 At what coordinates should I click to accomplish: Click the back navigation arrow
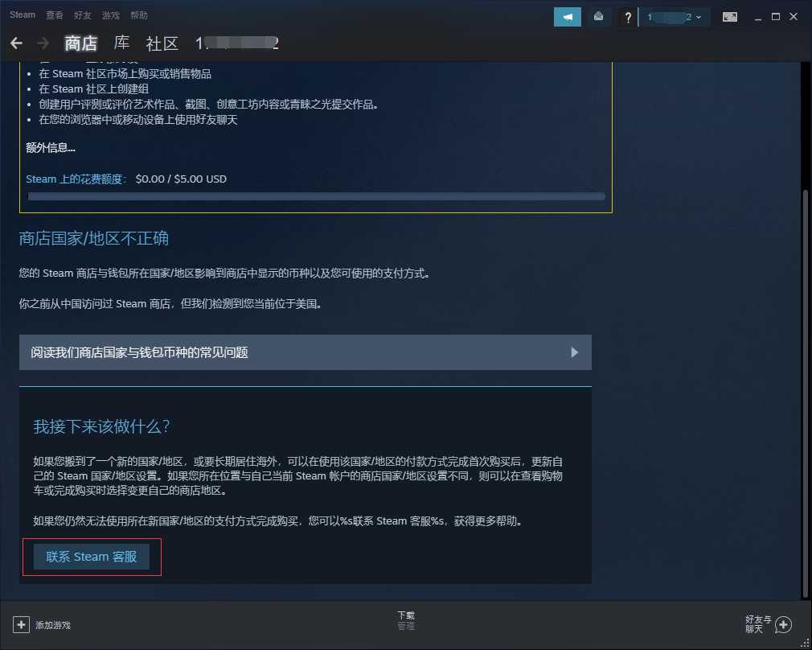16,43
